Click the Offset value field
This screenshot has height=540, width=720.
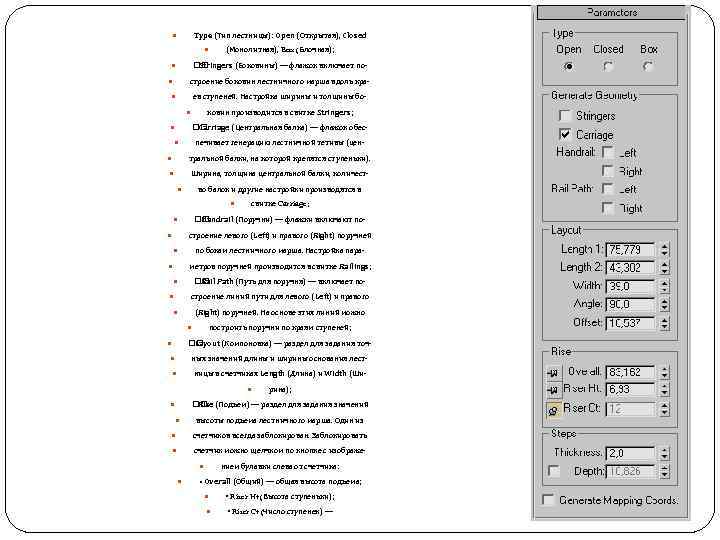coord(630,323)
